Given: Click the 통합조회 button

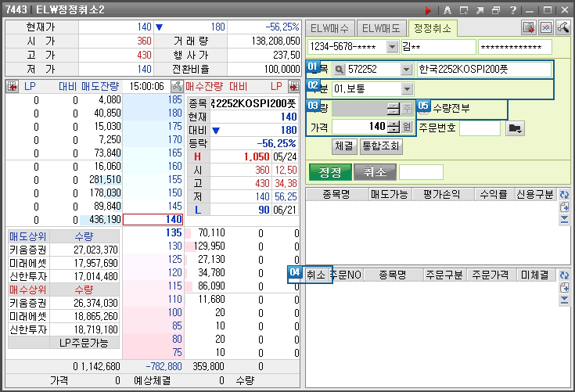Looking at the screenshot, I should click(x=381, y=146).
